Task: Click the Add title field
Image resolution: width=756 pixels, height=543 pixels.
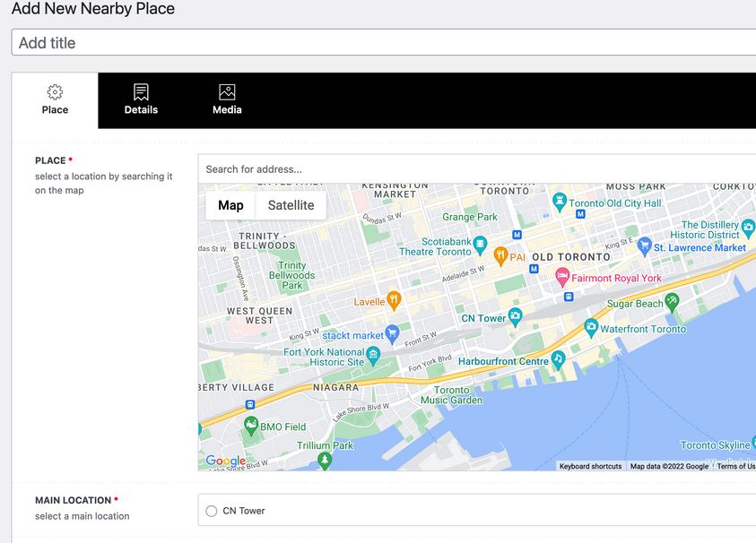Action: pos(384,42)
